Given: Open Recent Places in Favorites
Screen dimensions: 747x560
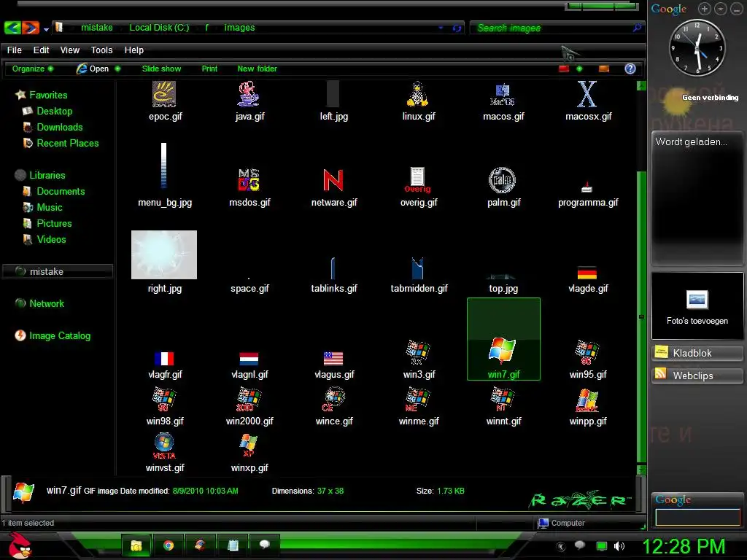Looking at the screenshot, I should [68, 143].
